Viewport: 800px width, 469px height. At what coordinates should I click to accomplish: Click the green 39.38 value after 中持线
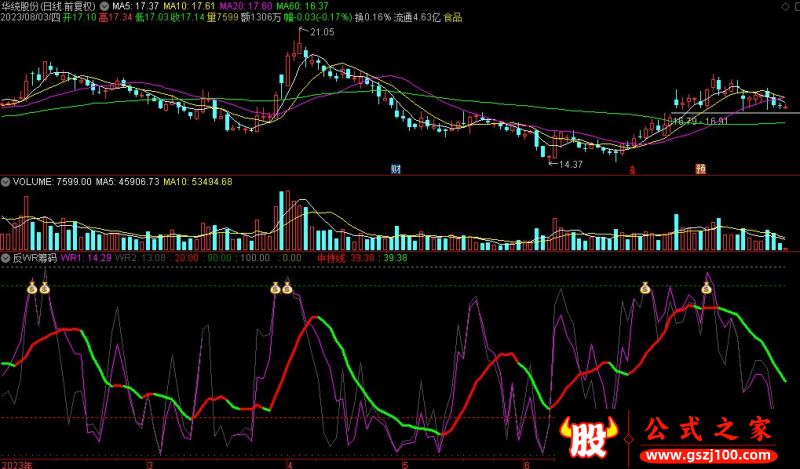(395, 258)
